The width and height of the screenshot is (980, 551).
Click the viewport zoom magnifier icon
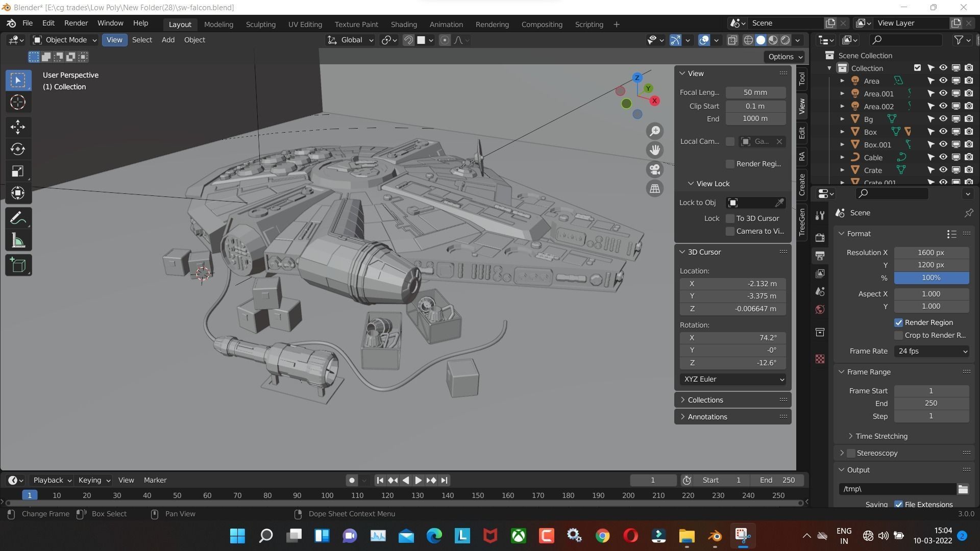pos(655,131)
